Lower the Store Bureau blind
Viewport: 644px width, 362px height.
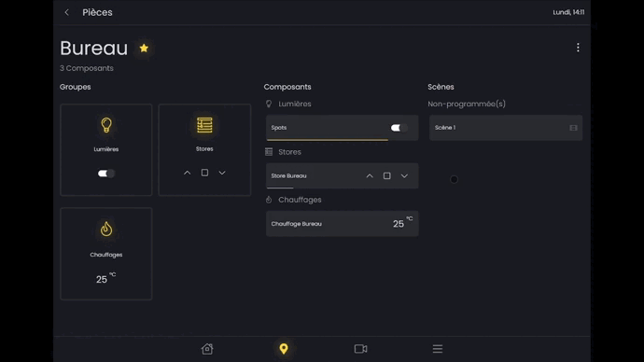[x=404, y=175]
